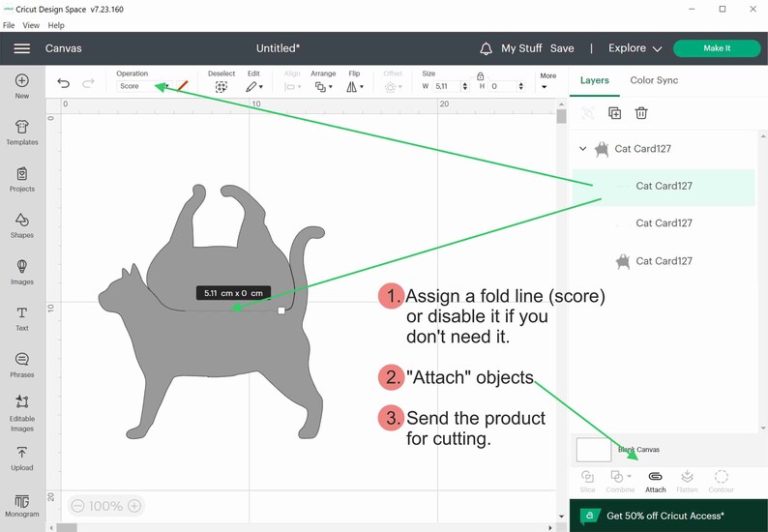Image resolution: width=768 pixels, height=532 pixels.
Task: Click the width stepper arrows
Action: pos(465,86)
